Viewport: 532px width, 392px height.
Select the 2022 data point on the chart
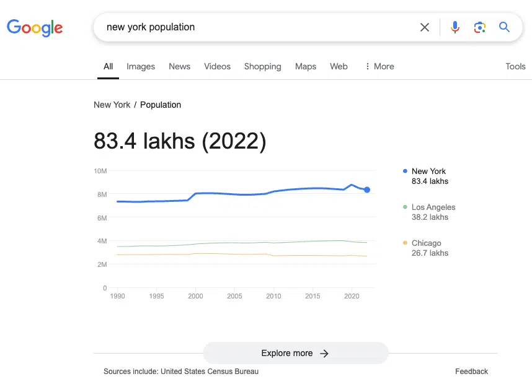(x=367, y=190)
